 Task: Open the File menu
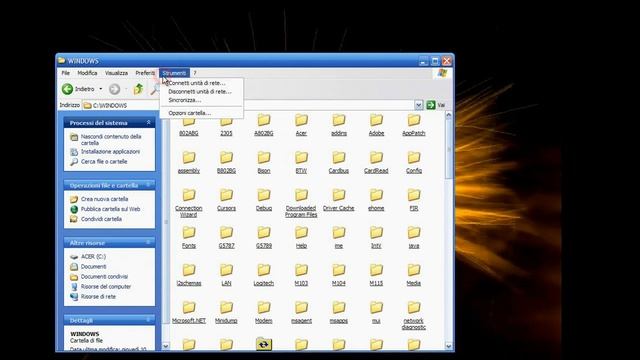click(x=66, y=73)
